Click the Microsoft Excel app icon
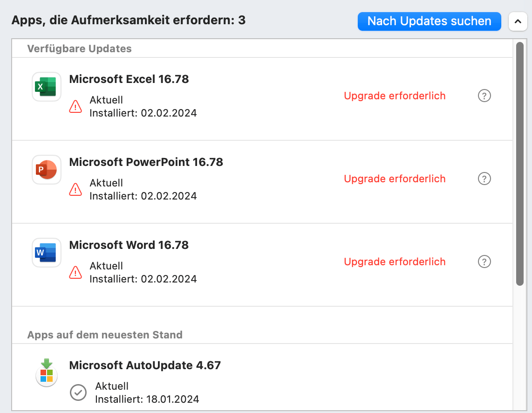Image resolution: width=532 pixels, height=413 pixels. [x=46, y=87]
